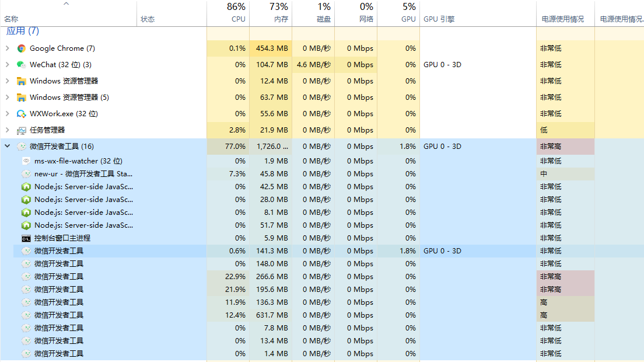Click 微信开发者工具 icon in 266.6 MB row
This screenshot has width=644, height=362.
coord(26,277)
